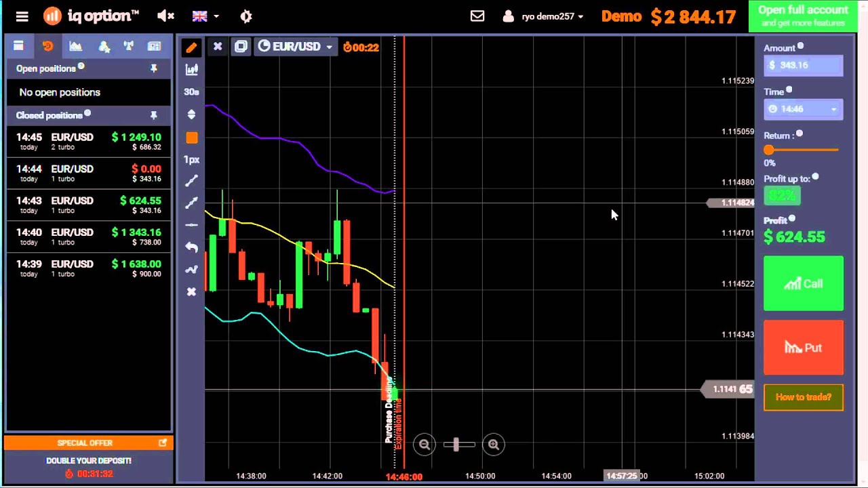Open the messages envelope icon

[x=477, y=16]
